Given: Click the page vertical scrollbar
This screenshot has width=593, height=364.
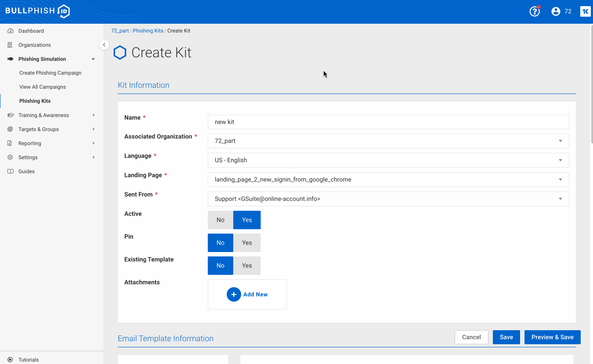Looking at the screenshot, I should coord(591,83).
